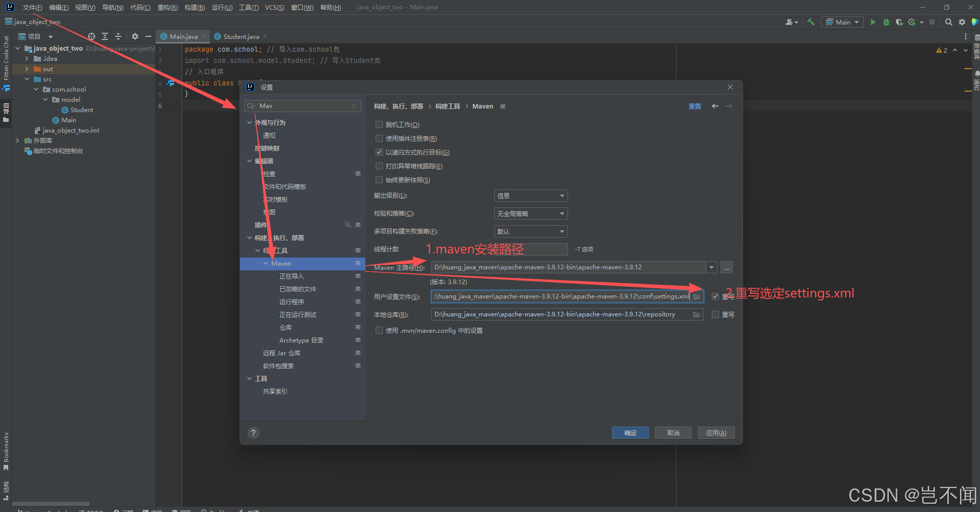Image resolution: width=980 pixels, height=512 pixels.
Task: Open the 输出级别 dropdown
Action: (x=531, y=196)
